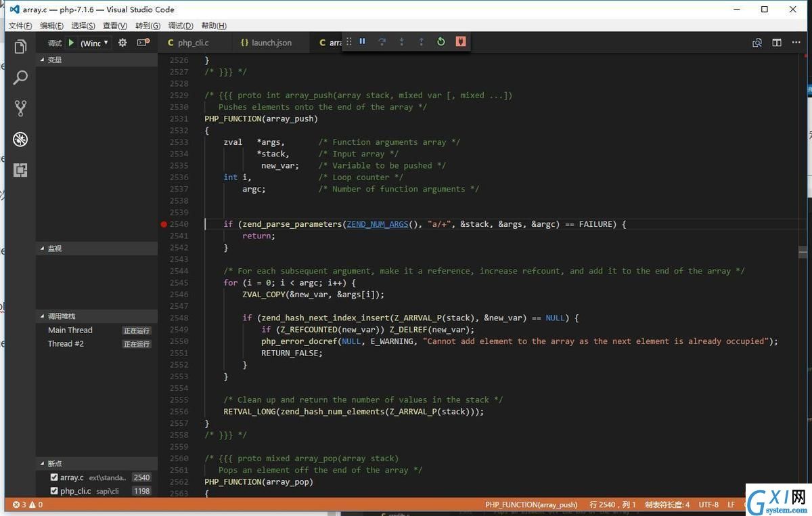Switch to the php_cli.c tab
Screen dimensions: 812x516
(x=193, y=43)
